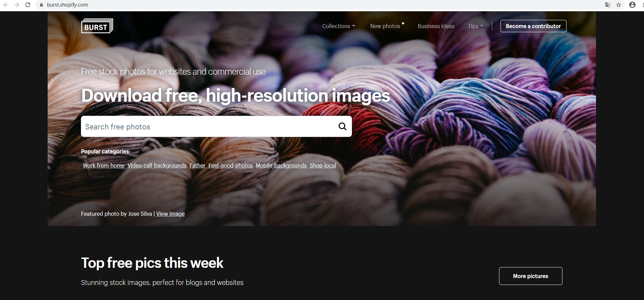This screenshot has width=644, height=300.
Task: Click the browser forward arrow
Action: [17, 5]
